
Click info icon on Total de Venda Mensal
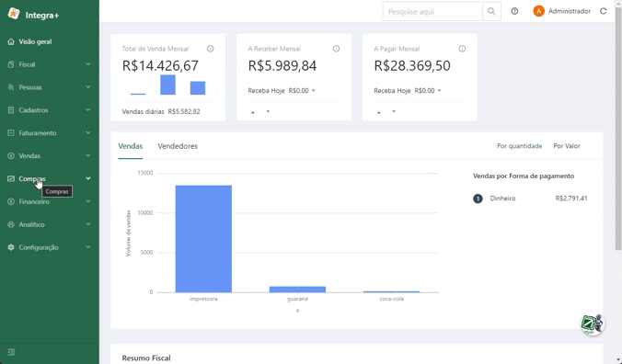pos(210,49)
